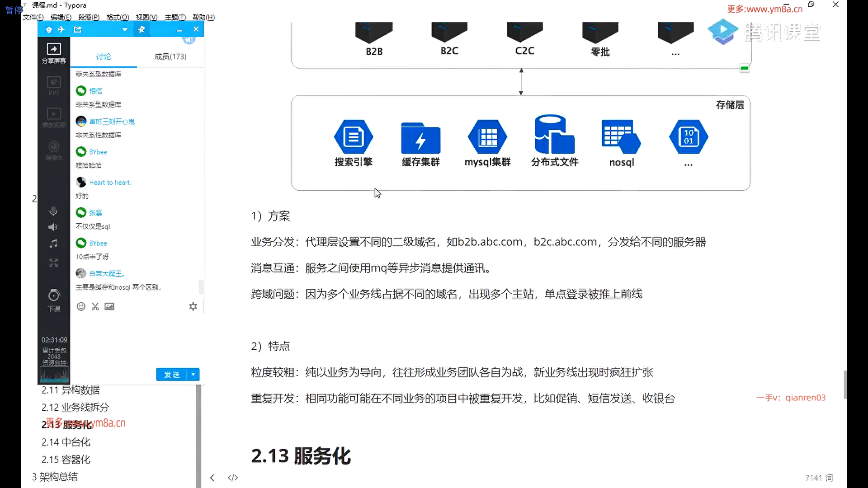
Task: Expand the dropdown arrow in blue header
Action: coord(125,30)
